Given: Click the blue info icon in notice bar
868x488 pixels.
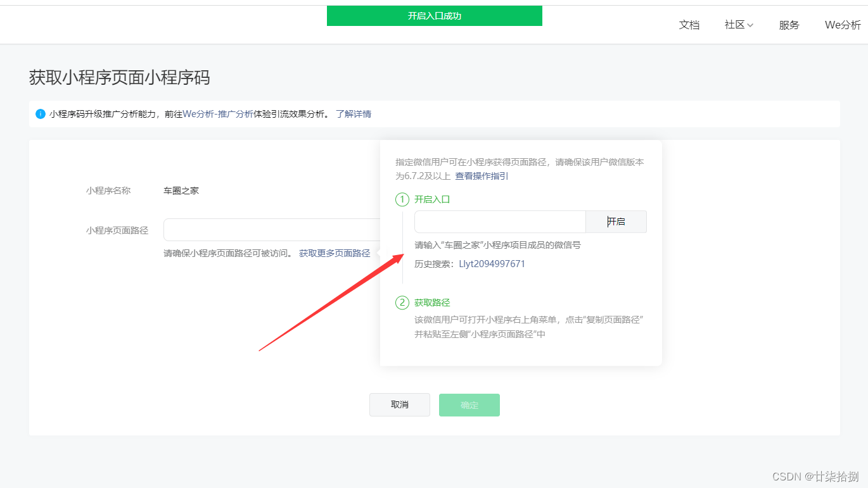Looking at the screenshot, I should pyautogui.click(x=41, y=114).
